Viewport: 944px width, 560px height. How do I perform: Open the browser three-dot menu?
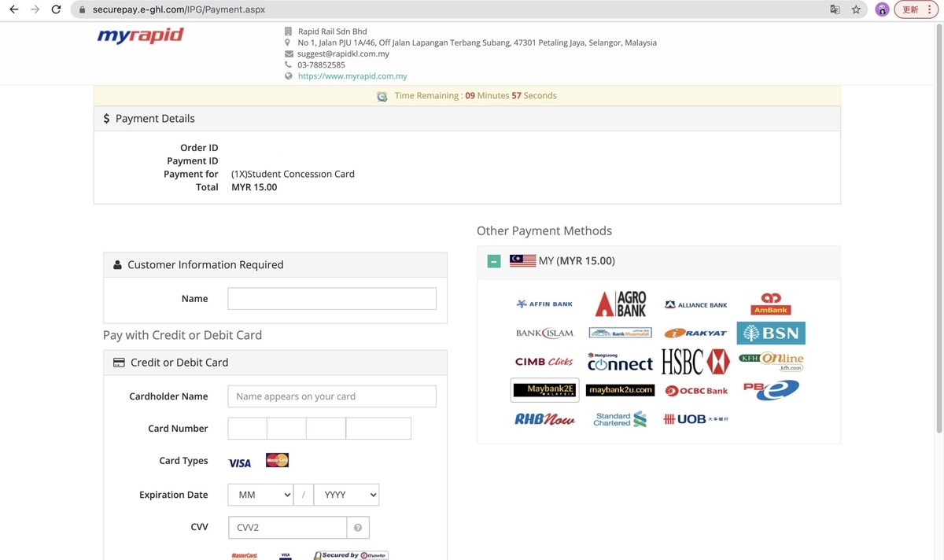tap(931, 9)
